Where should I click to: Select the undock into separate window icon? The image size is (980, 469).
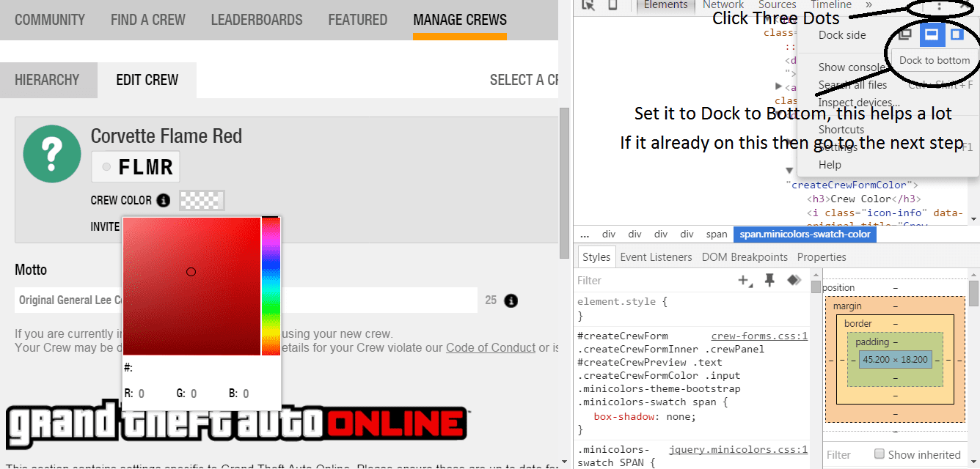point(905,34)
